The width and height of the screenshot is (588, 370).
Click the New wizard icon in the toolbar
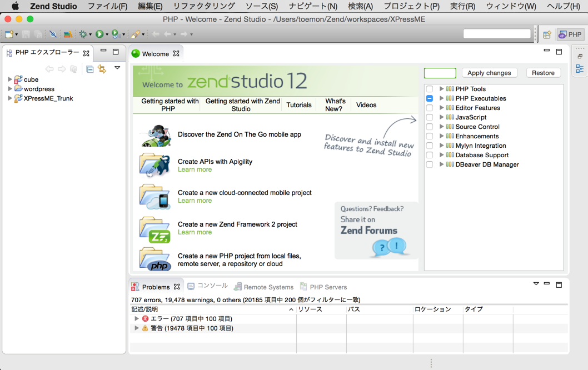9,34
